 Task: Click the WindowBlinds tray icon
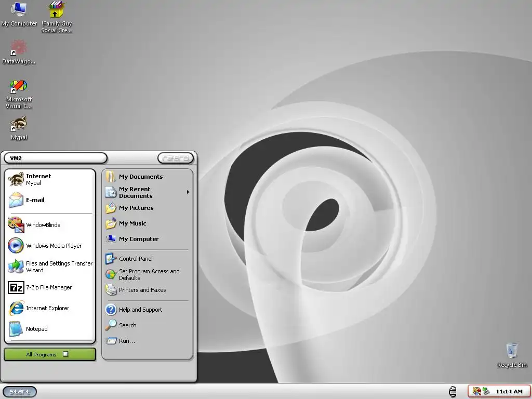pos(477,391)
